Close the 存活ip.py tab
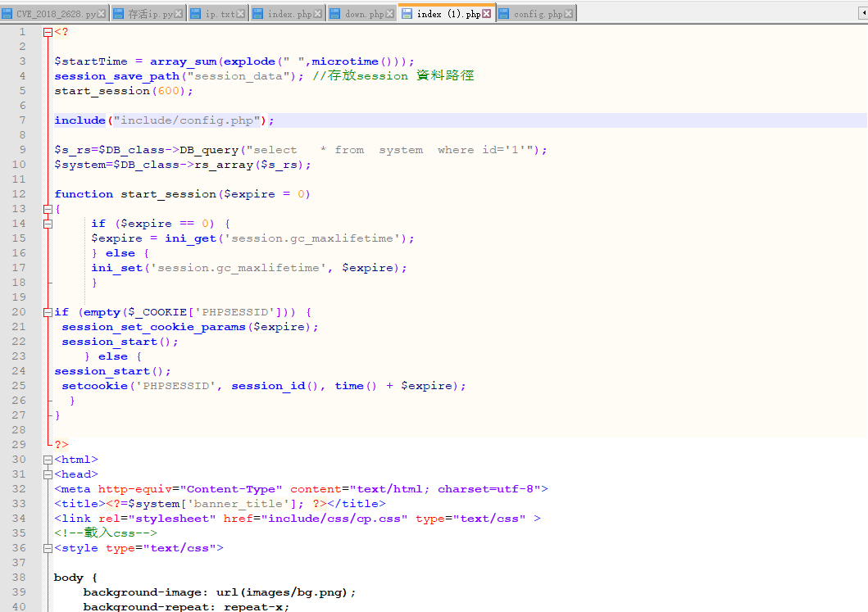The height and width of the screenshot is (612, 868). 178,14
